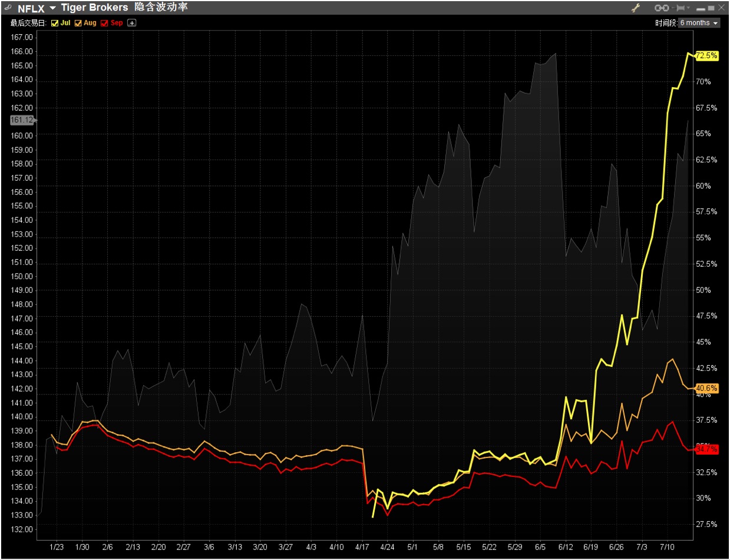Close the implied volatility chart window
Image resolution: width=730 pixels, height=560 pixels.
(x=722, y=8)
